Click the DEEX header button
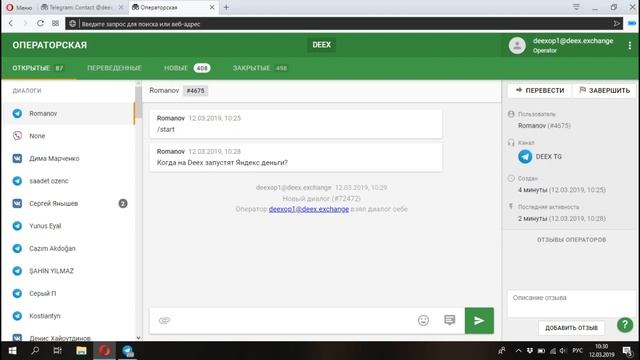Image resolution: width=640 pixels, height=360 pixels. pos(322,45)
